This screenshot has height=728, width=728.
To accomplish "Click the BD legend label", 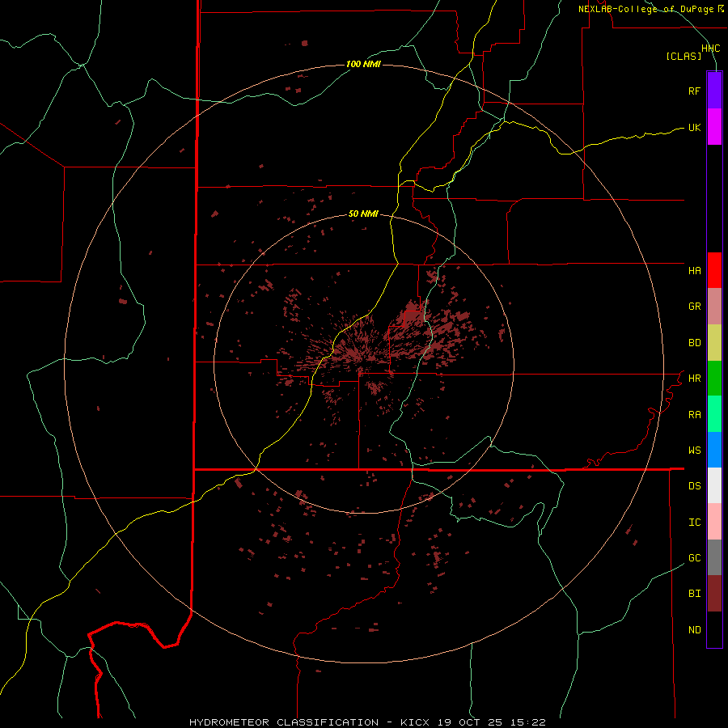I will click(694, 343).
